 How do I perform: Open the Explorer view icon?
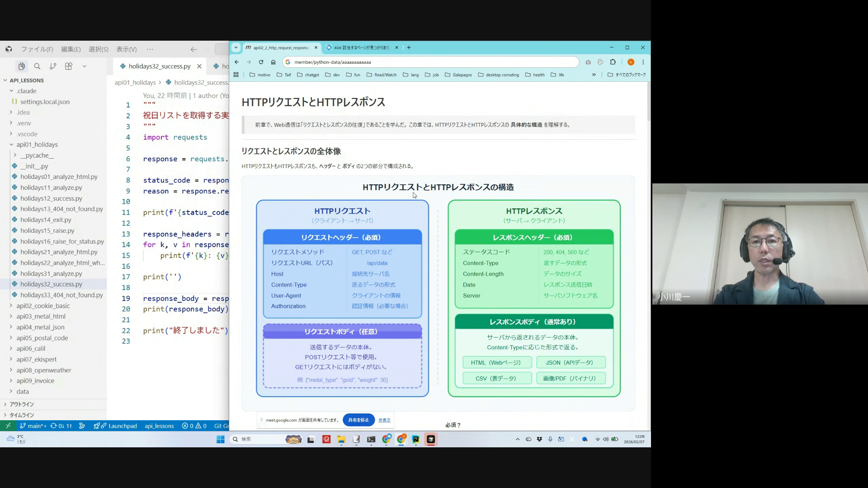[21, 66]
